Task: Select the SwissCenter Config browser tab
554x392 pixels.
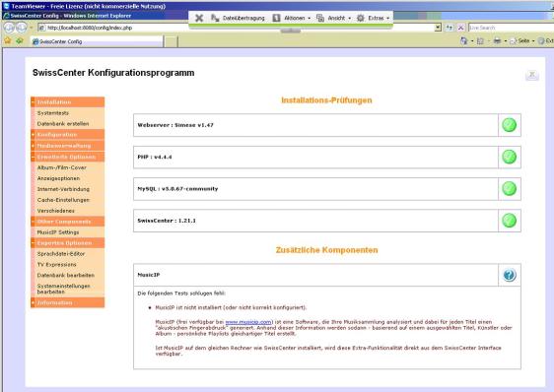Action: 97,41
